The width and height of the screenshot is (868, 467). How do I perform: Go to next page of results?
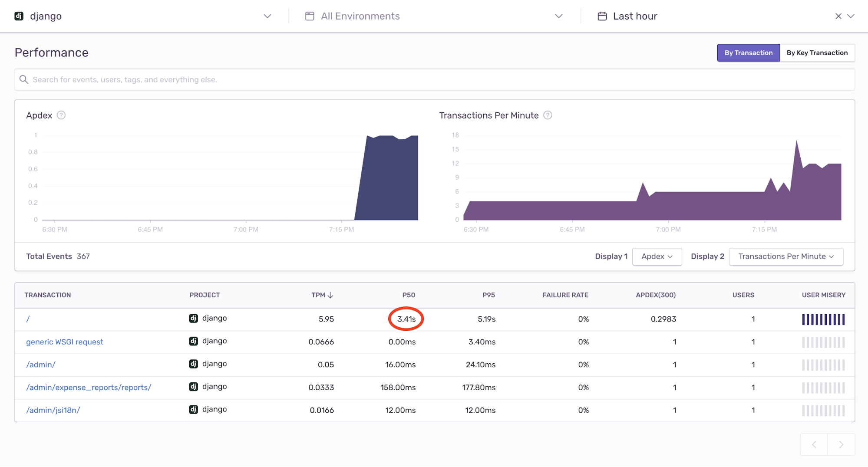tap(841, 444)
